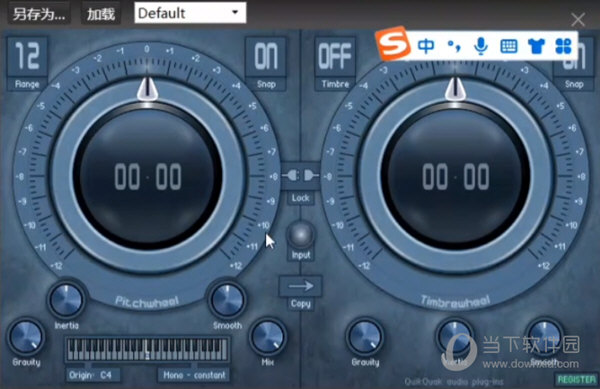Click the mini piano keyboard strip
The image size is (600, 389).
pyautogui.click(x=147, y=349)
